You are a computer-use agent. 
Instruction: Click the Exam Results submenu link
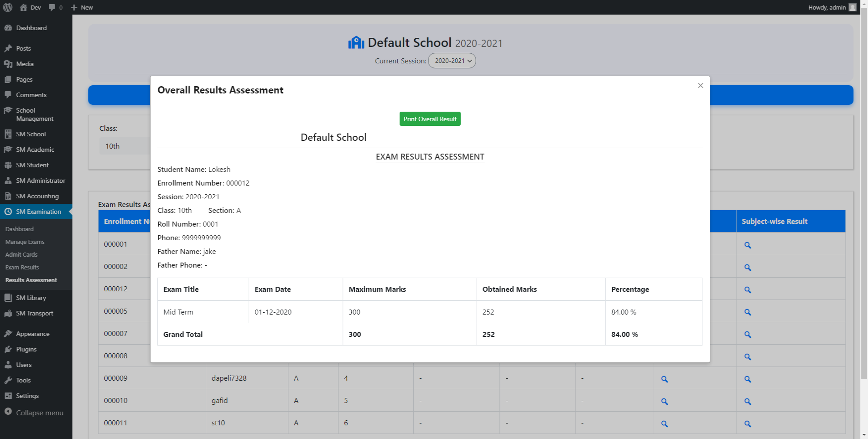pyautogui.click(x=22, y=268)
